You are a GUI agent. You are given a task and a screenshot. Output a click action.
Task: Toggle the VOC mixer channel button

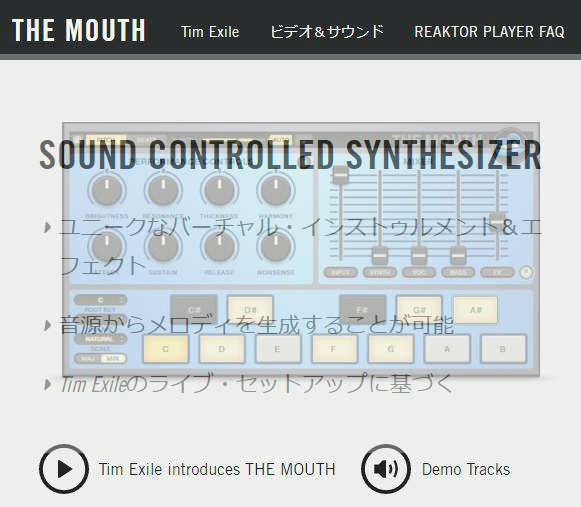click(419, 272)
